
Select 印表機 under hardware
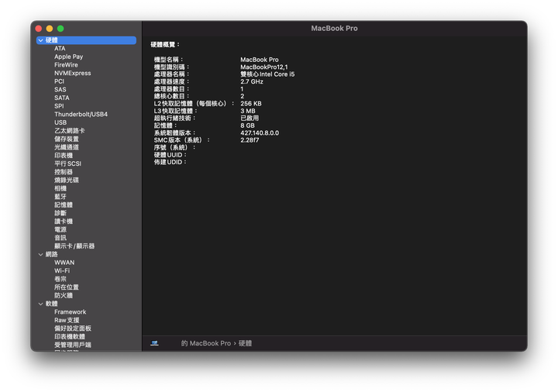(x=64, y=156)
